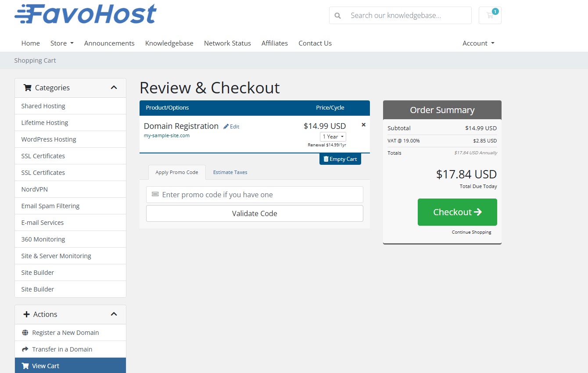This screenshot has width=588, height=373.
Task: Click the shopping cart icon in header
Action: (490, 15)
